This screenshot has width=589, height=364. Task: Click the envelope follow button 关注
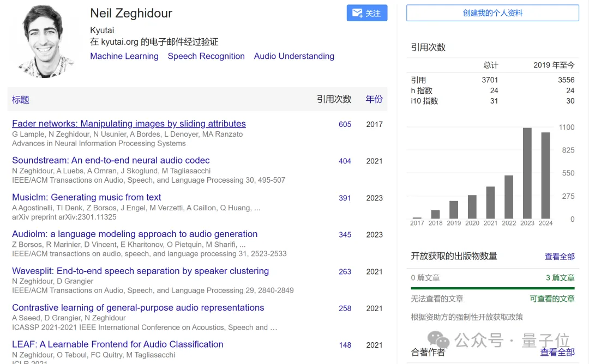[x=366, y=13]
